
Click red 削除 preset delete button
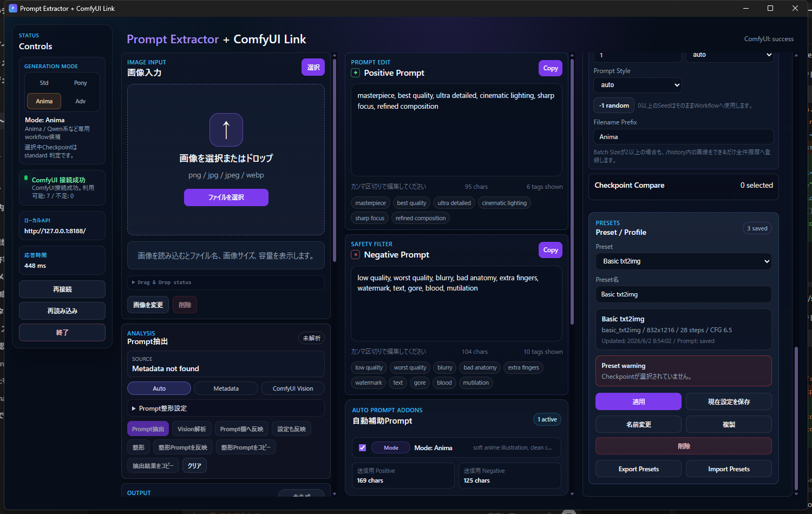[x=684, y=446]
